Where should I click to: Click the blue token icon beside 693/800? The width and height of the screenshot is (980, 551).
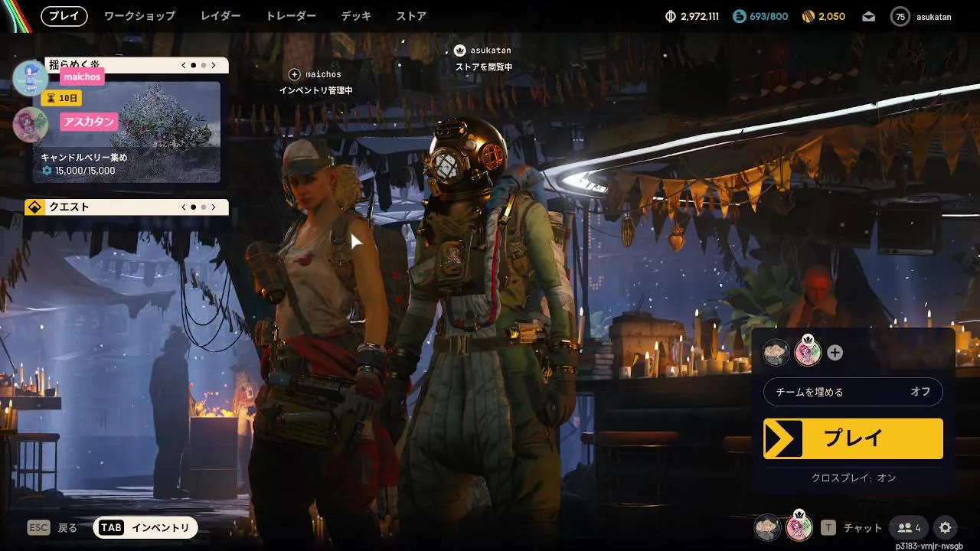coord(739,16)
